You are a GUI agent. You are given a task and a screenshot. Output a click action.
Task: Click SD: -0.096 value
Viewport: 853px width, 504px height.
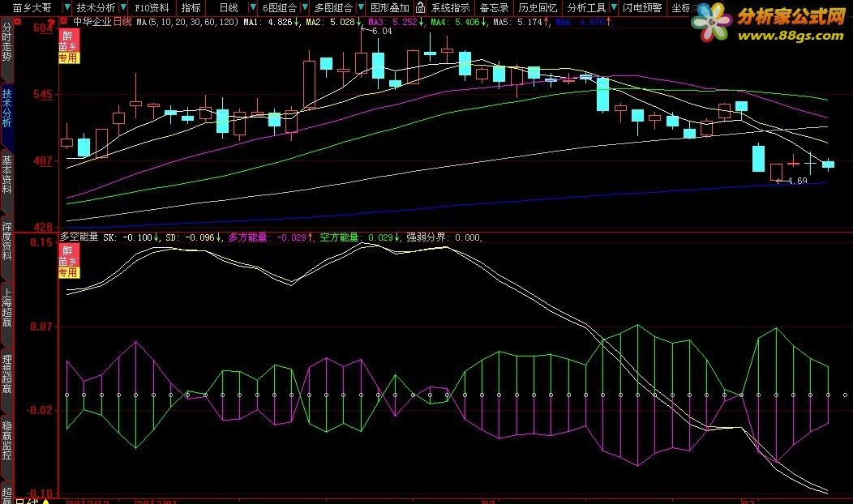point(195,237)
